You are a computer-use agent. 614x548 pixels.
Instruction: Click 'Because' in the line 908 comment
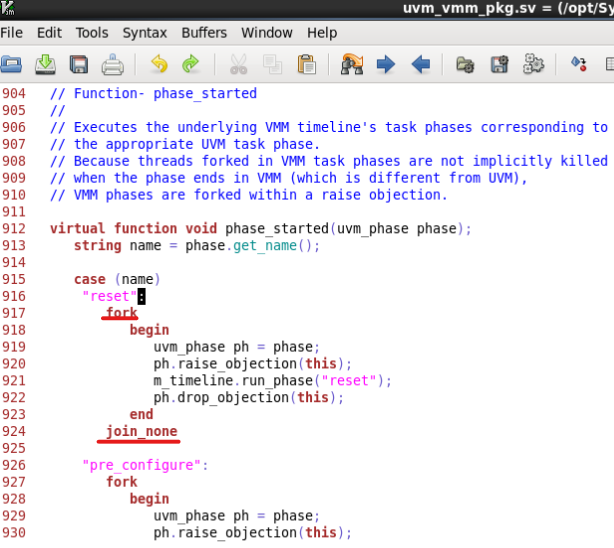(101, 161)
